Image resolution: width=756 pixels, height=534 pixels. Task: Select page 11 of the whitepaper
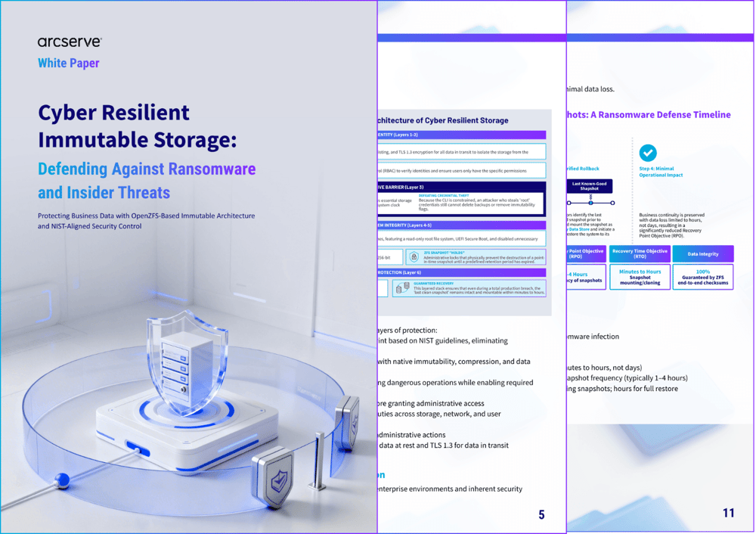tap(728, 513)
